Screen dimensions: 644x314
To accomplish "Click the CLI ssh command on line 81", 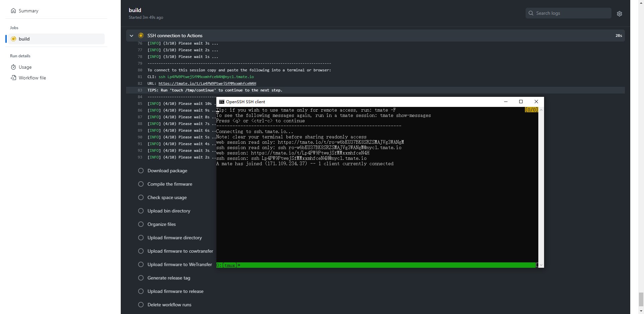I will [x=206, y=77].
